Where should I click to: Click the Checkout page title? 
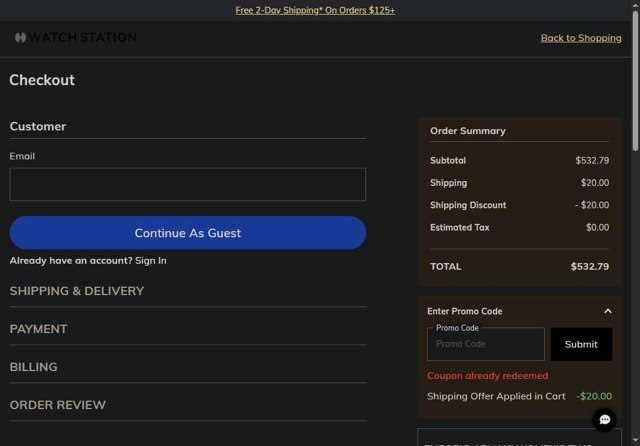click(x=42, y=80)
